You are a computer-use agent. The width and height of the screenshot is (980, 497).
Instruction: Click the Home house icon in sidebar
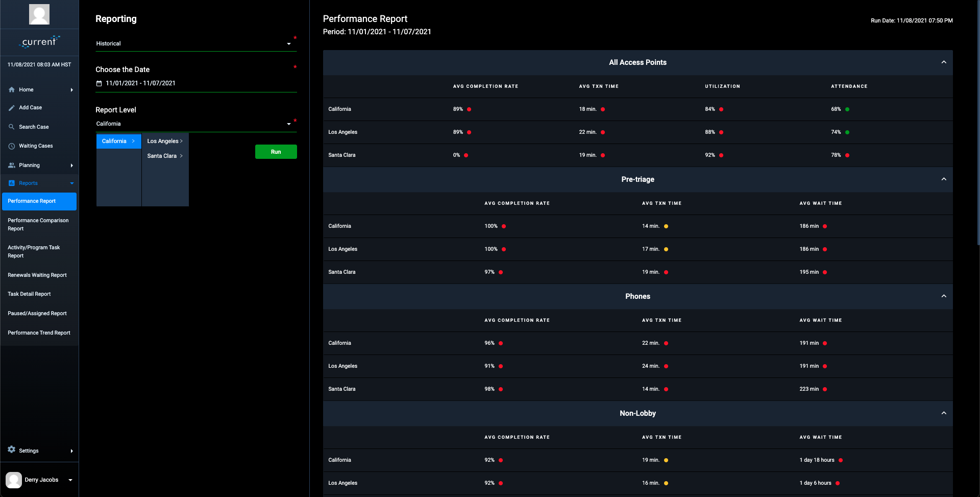[x=12, y=90]
